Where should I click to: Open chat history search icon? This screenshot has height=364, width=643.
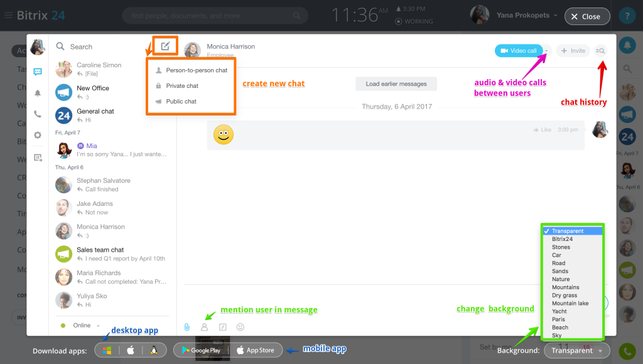(600, 51)
